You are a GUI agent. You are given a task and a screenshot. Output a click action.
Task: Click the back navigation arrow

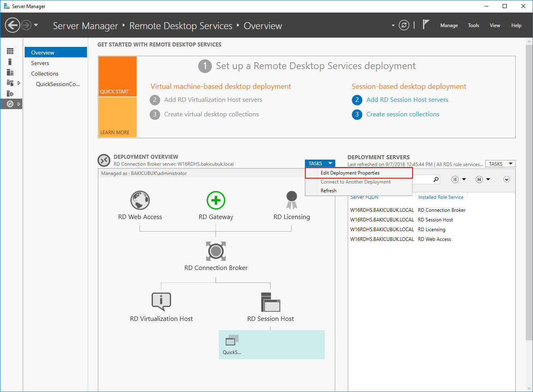pos(13,25)
